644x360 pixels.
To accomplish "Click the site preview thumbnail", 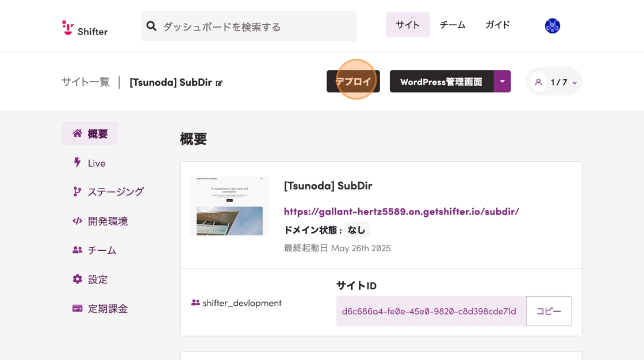I will point(229,206).
